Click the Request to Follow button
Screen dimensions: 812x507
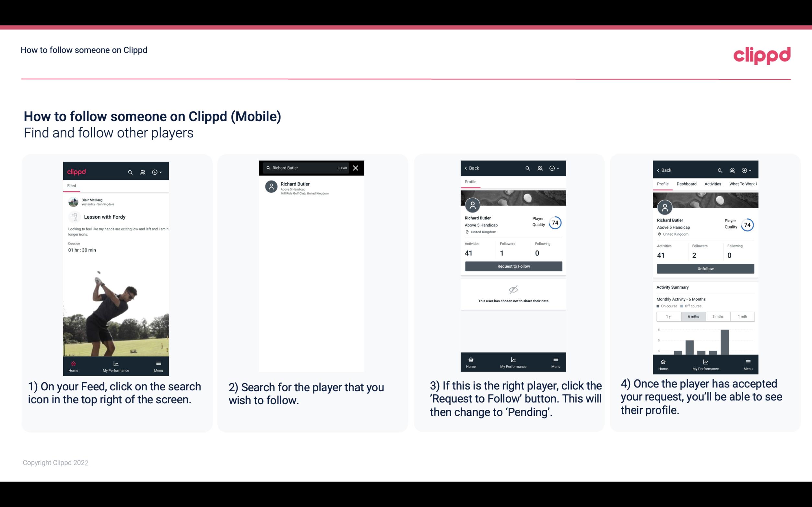[513, 266]
